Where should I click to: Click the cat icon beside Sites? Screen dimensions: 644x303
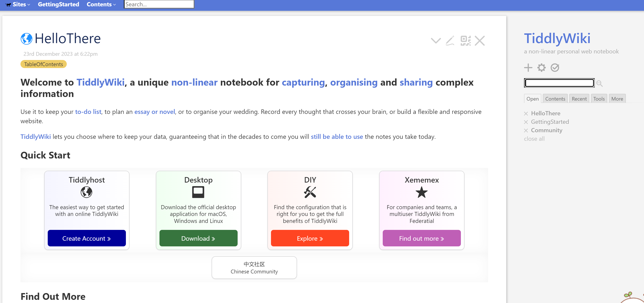[8, 4]
